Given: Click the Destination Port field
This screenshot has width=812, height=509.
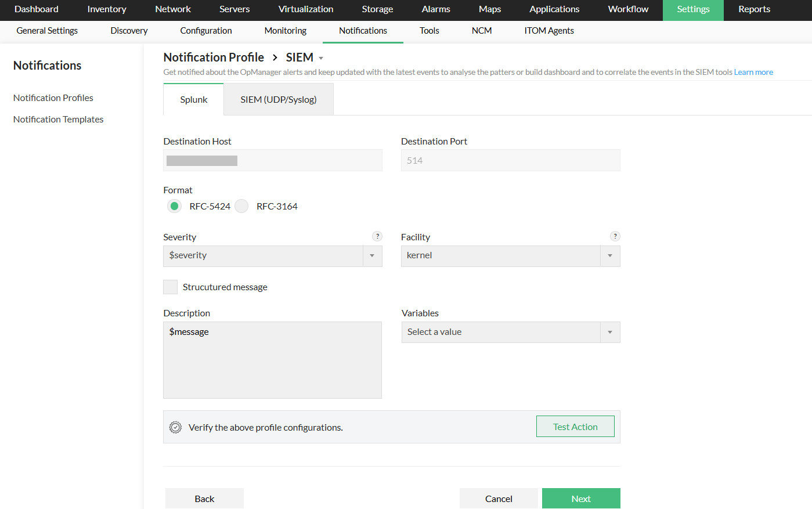Looking at the screenshot, I should pyautogui.click(x=511, y=160).
